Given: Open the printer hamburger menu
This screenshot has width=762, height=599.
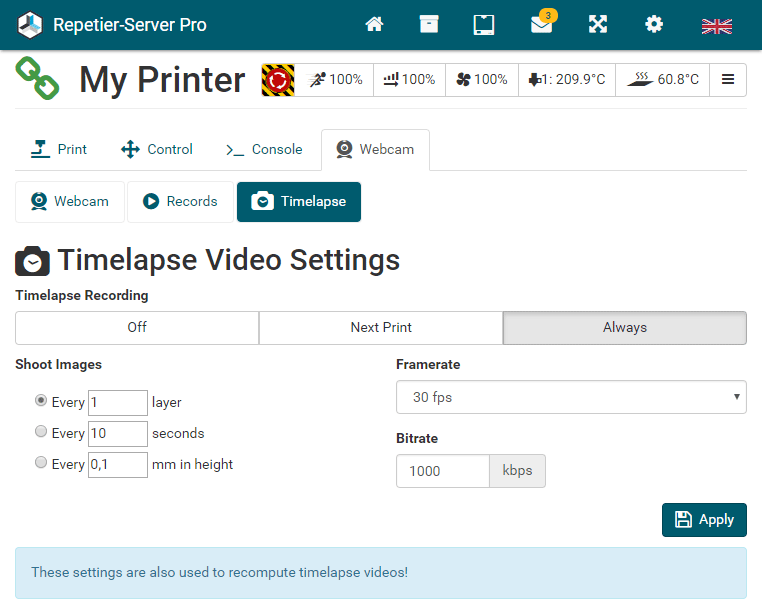Looking at the screenshot, I should pos(727,80).
